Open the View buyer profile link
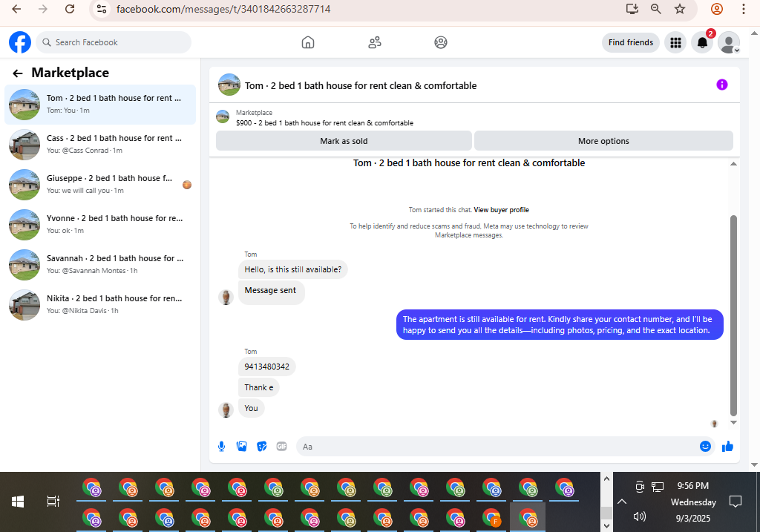 [501, 210]
